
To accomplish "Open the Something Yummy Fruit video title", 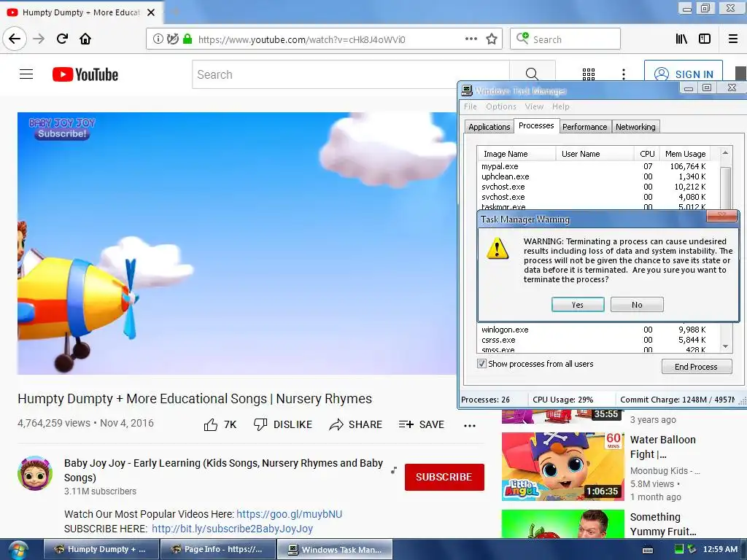I will click(662, 524).
